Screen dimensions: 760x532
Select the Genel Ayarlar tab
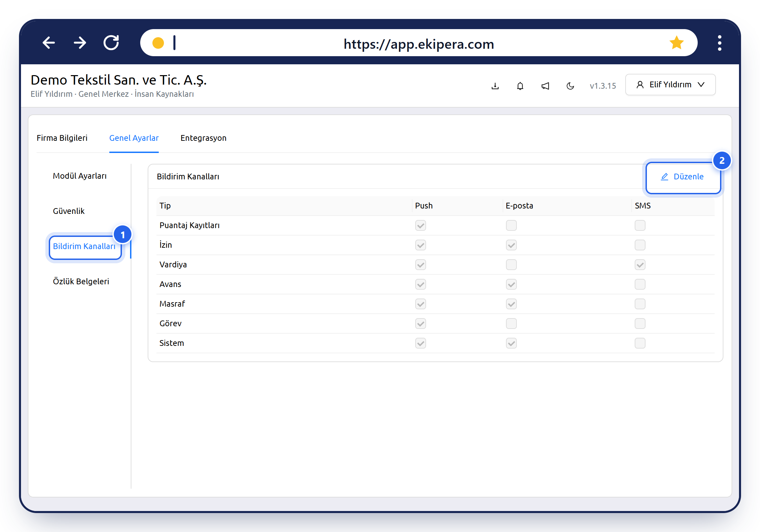pyautogui.click(x=134, y=138)
